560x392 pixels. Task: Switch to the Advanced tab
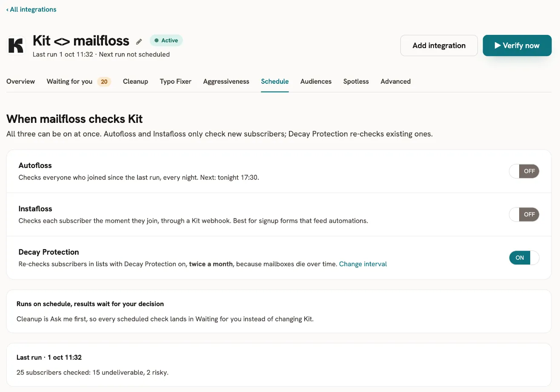(396, 81)
